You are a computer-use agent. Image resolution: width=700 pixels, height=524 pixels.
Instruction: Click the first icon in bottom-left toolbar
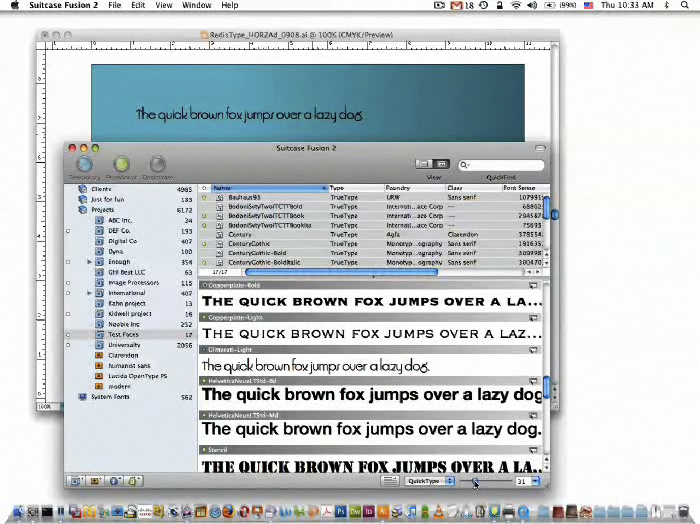point(76,481)
